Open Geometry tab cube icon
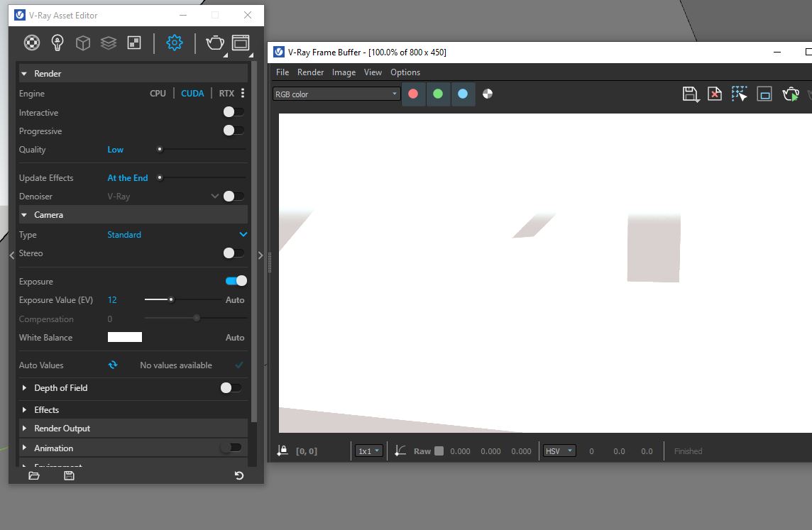 click(83, 43)
